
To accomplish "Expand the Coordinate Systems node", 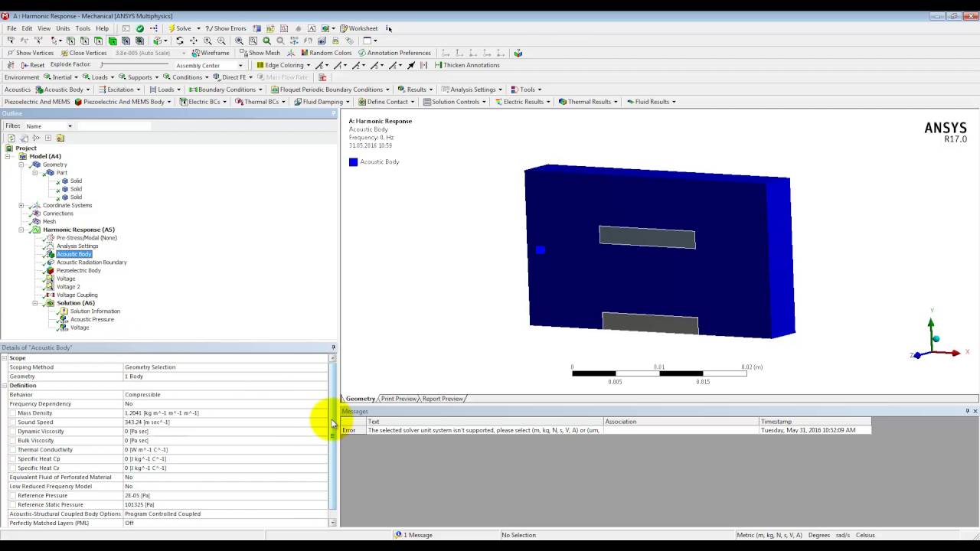I will 21,205.
